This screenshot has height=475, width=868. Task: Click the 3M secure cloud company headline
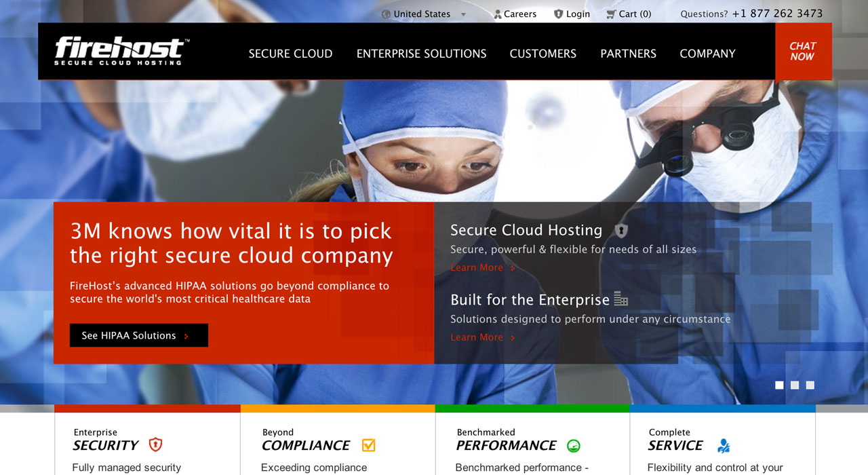click(231, 243)
